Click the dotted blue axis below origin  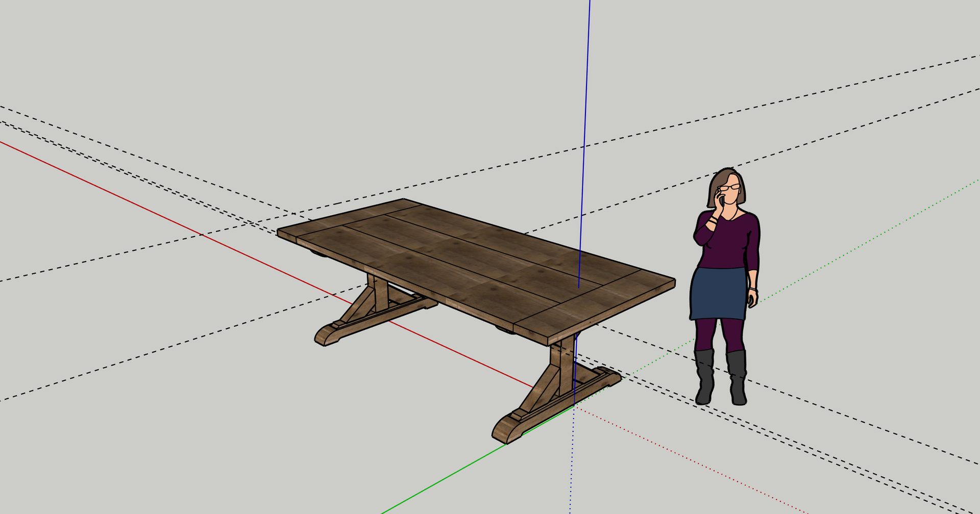tap(572, 459)
